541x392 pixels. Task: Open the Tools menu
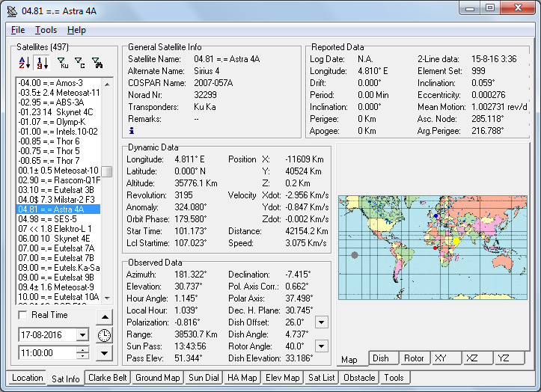(46, 30)
